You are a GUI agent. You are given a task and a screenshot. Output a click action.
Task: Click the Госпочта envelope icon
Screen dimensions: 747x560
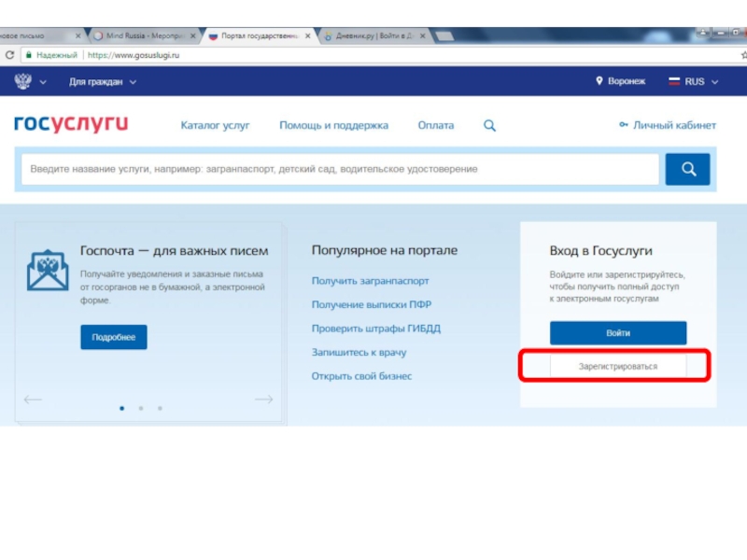coord(48,270)
